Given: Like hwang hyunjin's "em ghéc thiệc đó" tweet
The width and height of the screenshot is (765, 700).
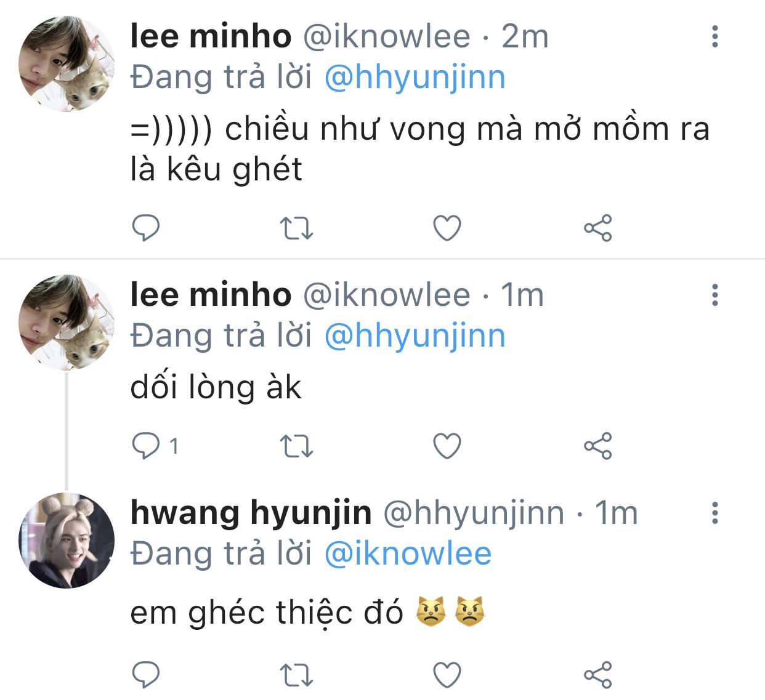Looking at the screenshot, I should (x=447, y=675).
